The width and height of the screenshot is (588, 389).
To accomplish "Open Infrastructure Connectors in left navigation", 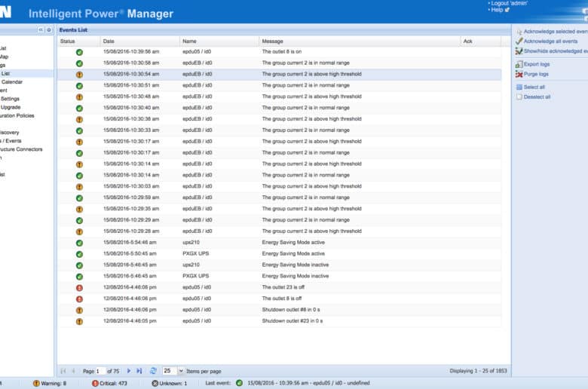I will pos(21,149).
